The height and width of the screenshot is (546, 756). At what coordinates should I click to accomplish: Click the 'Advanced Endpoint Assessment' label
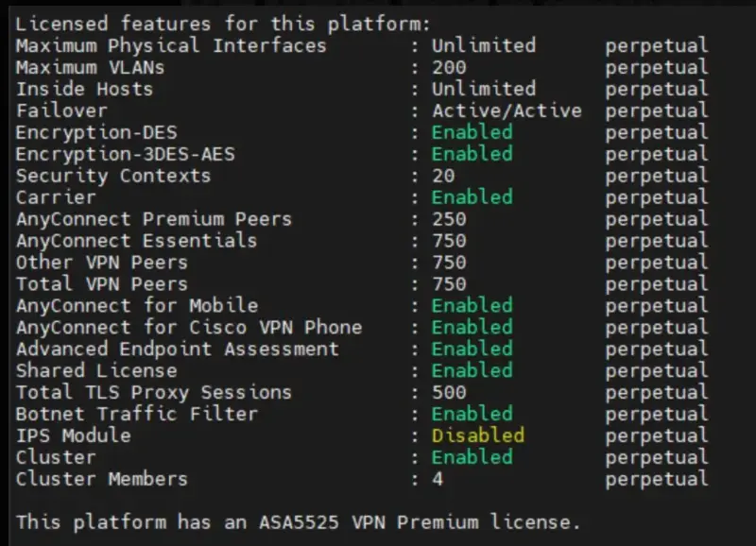pyautogui.click(x=177, y=349)
